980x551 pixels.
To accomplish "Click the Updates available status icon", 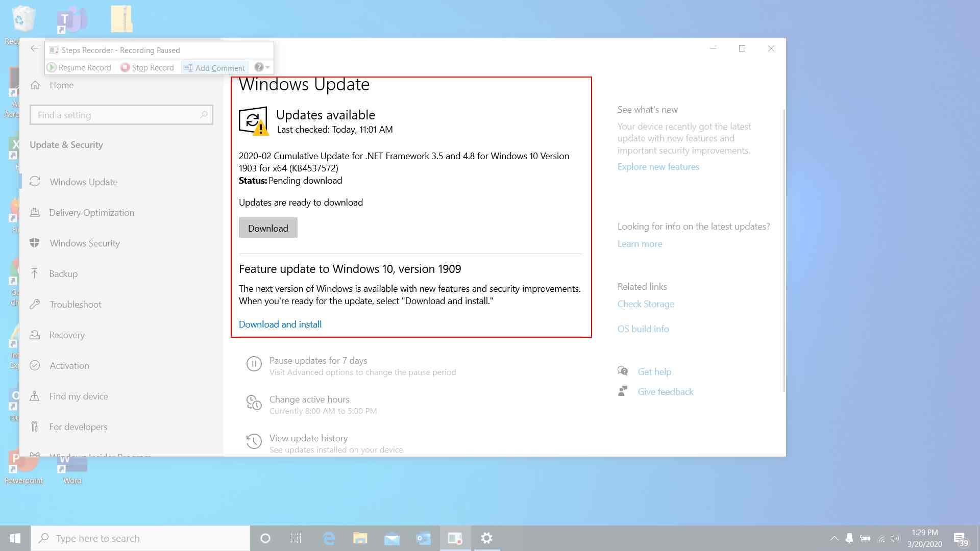I will click(x=254, y=121).
